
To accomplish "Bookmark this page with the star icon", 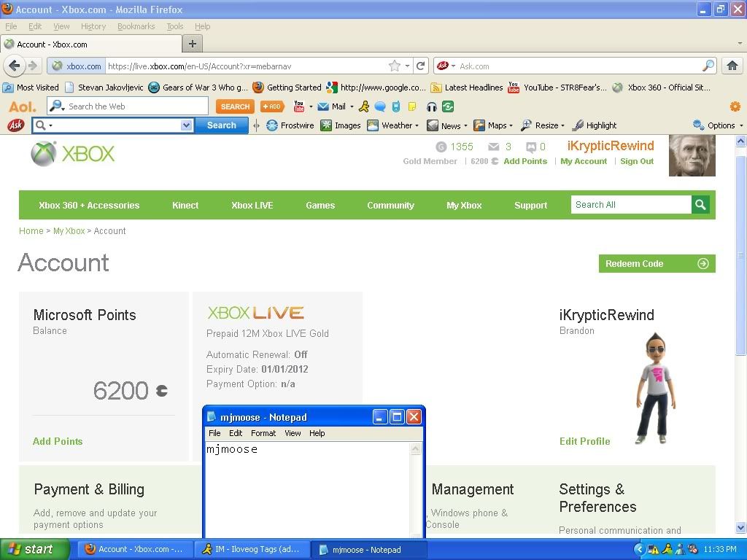I will 395,66.
